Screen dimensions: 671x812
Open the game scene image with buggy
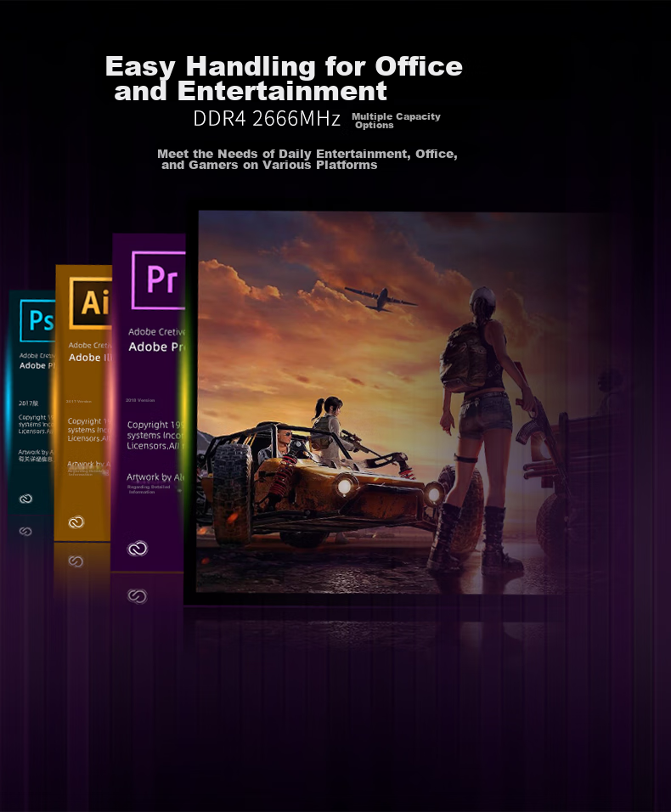(403, 402)
